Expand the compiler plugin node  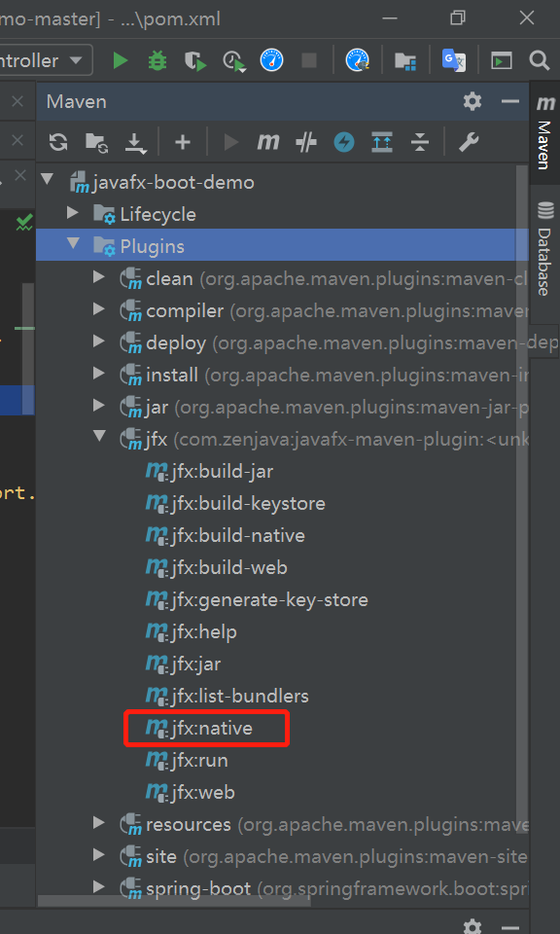pyautogui.click(x=99, y=309)
